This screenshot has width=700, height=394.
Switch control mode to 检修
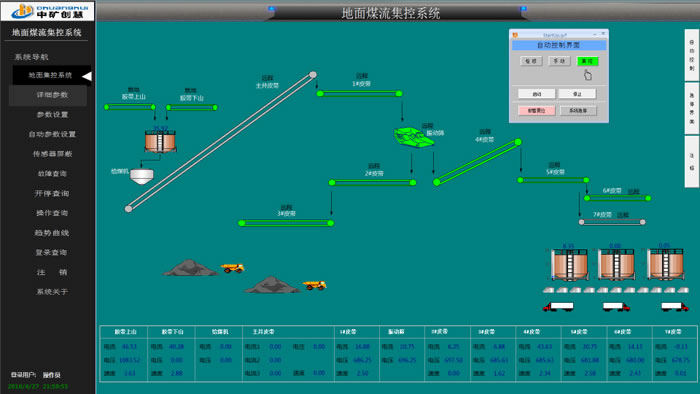coord(531,61)
